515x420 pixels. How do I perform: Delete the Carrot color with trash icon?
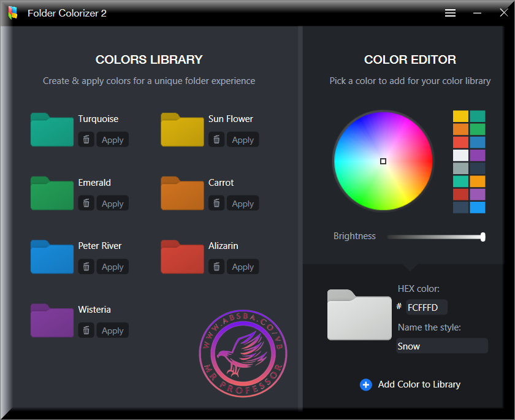[x=216, y=204]
